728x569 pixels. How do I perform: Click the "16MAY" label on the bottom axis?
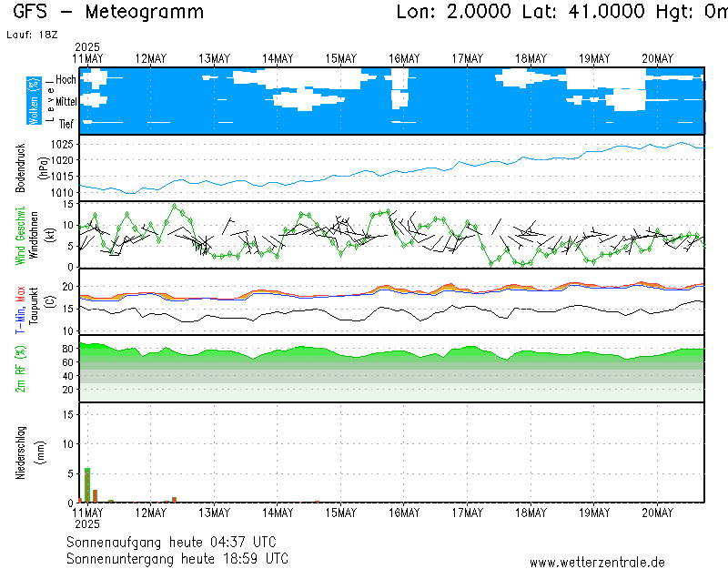tap(404, 513)
